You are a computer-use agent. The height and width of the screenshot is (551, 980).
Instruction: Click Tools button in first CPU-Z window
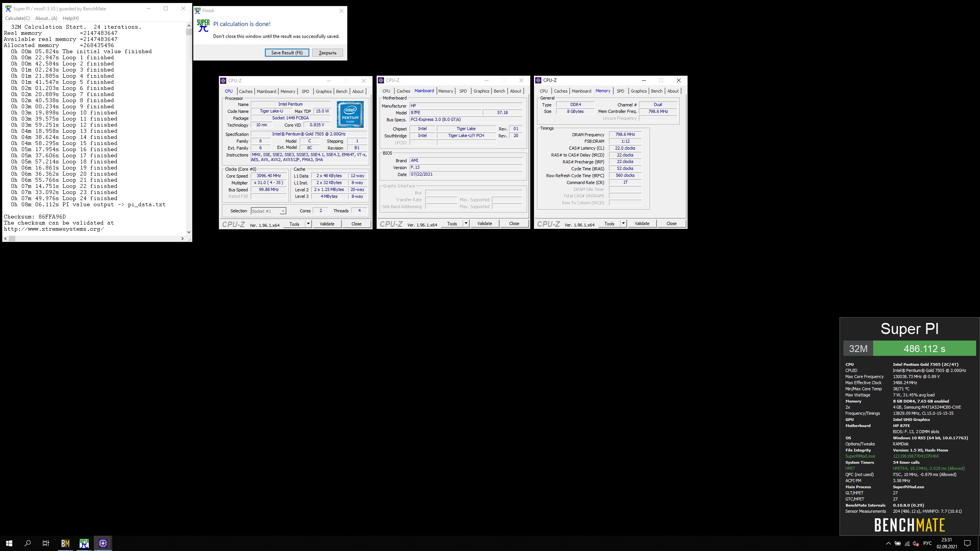294,224
